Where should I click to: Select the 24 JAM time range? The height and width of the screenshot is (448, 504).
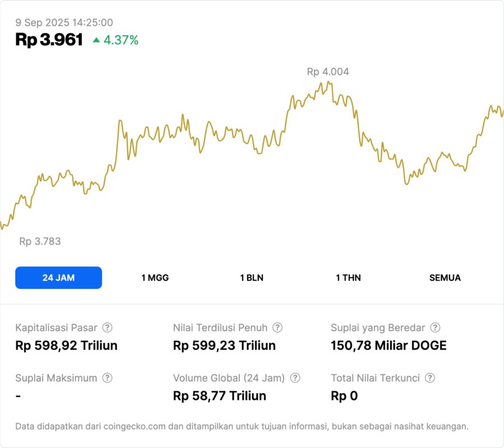[x=58, y=278]
